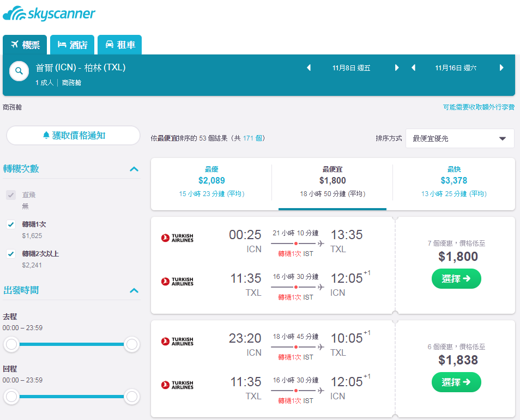
Task: Open the search magnifier icon button
Action: click(x=19, y=71)
